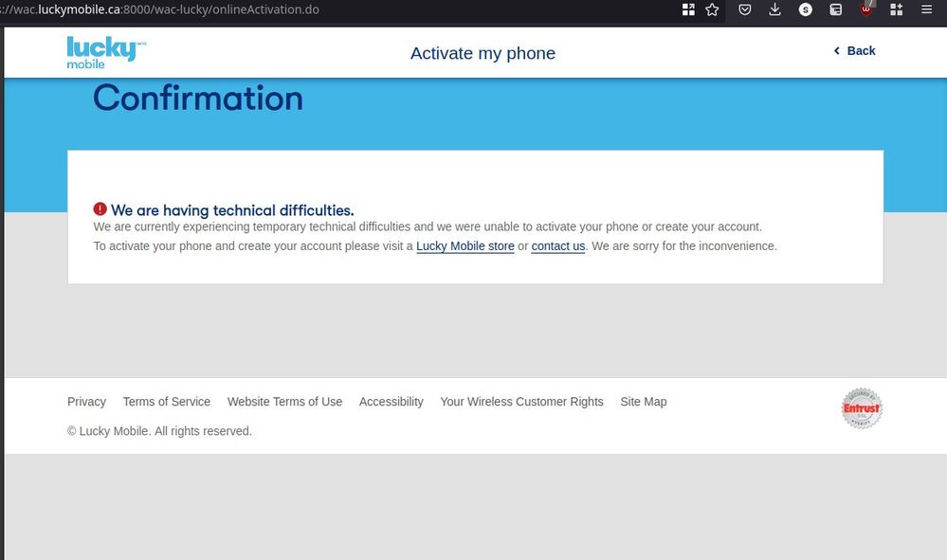
Task: Open Your Wireless Customer Rights link
Action: (x=521, y=402)
